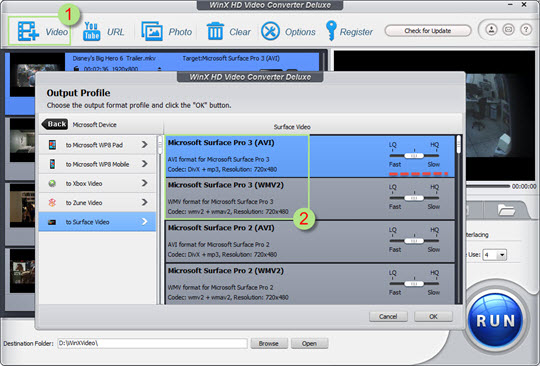Open the output folder tab icon

pos(506,210)
